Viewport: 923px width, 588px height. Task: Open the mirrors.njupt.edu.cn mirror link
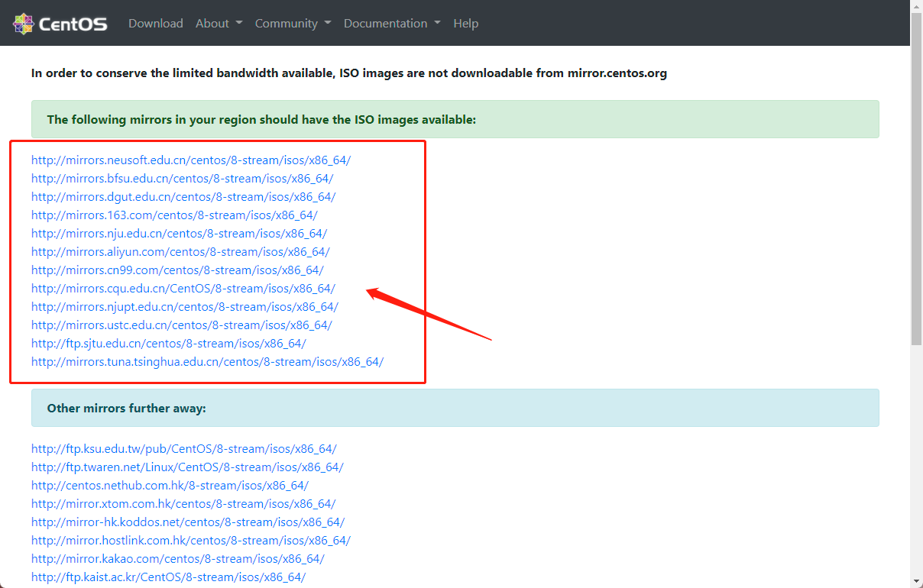coord(185,307)
